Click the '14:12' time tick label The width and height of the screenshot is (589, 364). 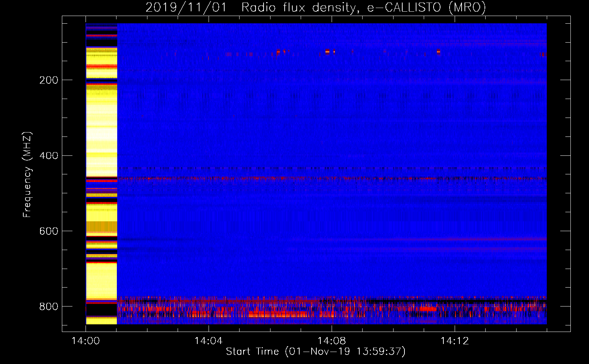[x=455, y=341]
